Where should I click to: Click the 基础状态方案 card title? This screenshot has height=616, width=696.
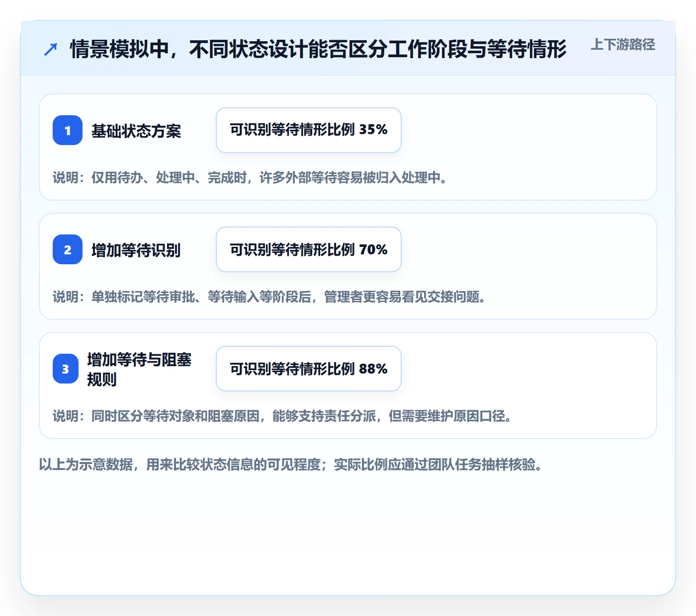coord(136,131)
